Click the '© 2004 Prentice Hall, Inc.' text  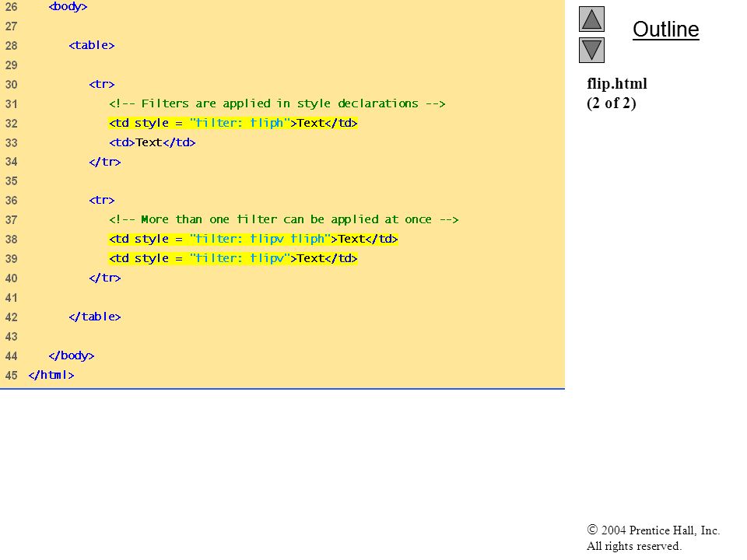pyautogui.click(x=653, y=530)
